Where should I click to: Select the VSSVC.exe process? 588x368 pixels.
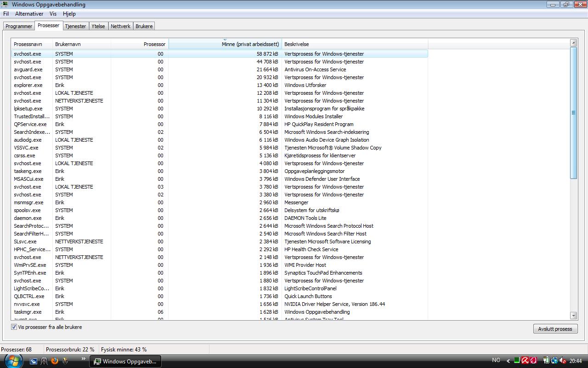(x=220, y=148)
